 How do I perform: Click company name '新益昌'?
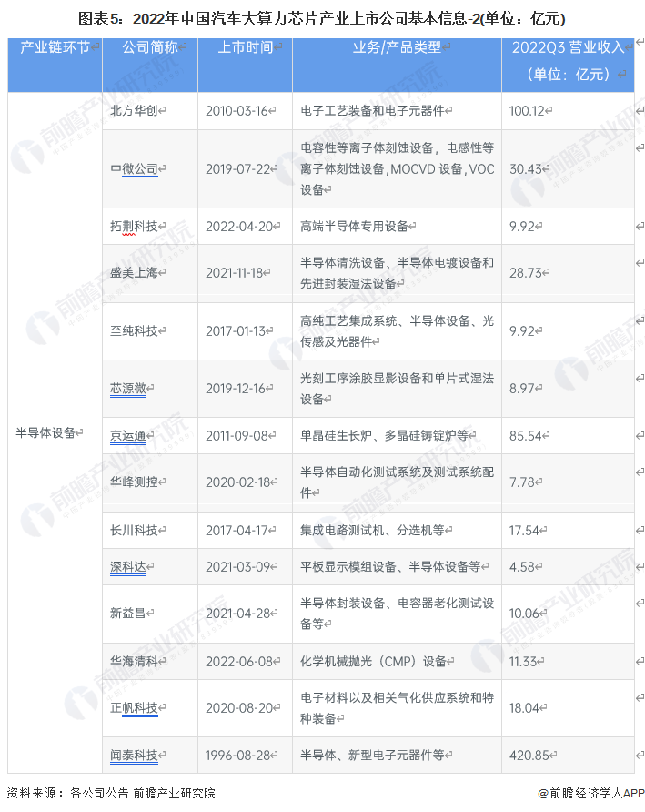click(x=128, y=614)
